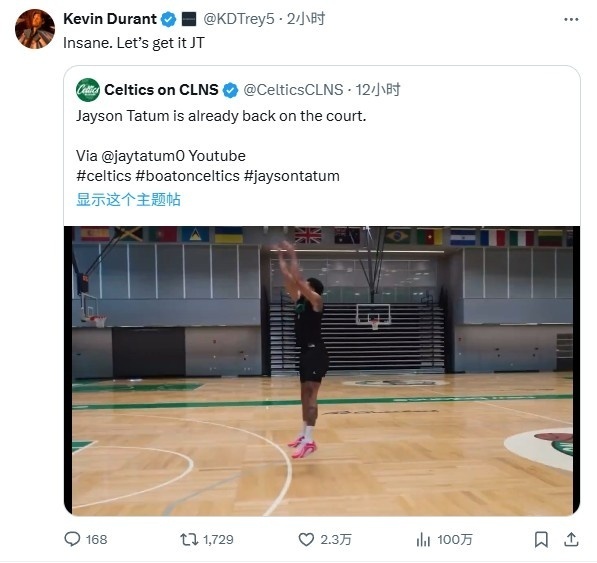597x563 pixels.
Task: Play the Jayson Tatum court video
Action: coord(322,371)
